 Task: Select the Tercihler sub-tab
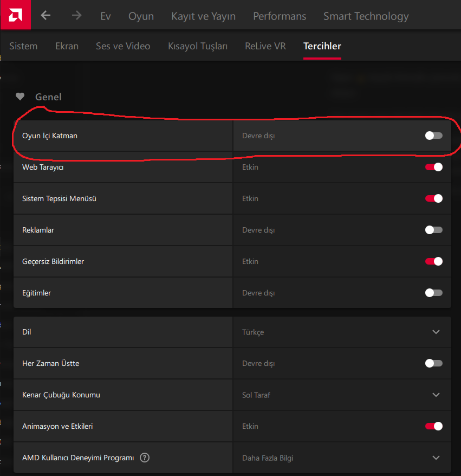tap(322, 46)
